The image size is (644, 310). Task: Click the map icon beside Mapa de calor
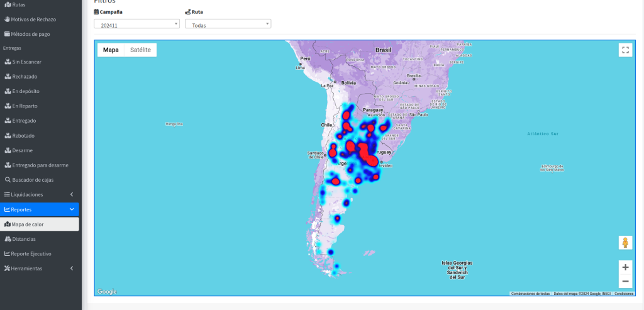(x=8, y=224)
